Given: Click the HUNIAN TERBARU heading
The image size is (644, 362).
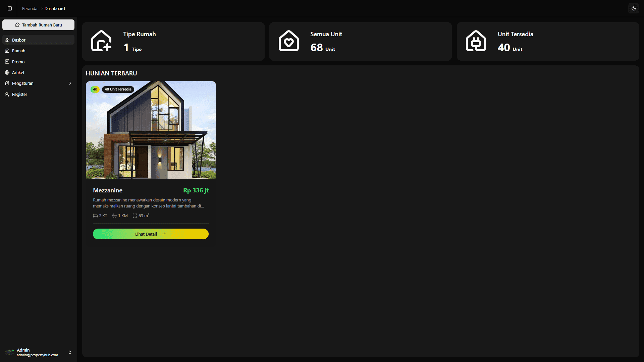Looking at the screenshot, I should tap(111, 73).
